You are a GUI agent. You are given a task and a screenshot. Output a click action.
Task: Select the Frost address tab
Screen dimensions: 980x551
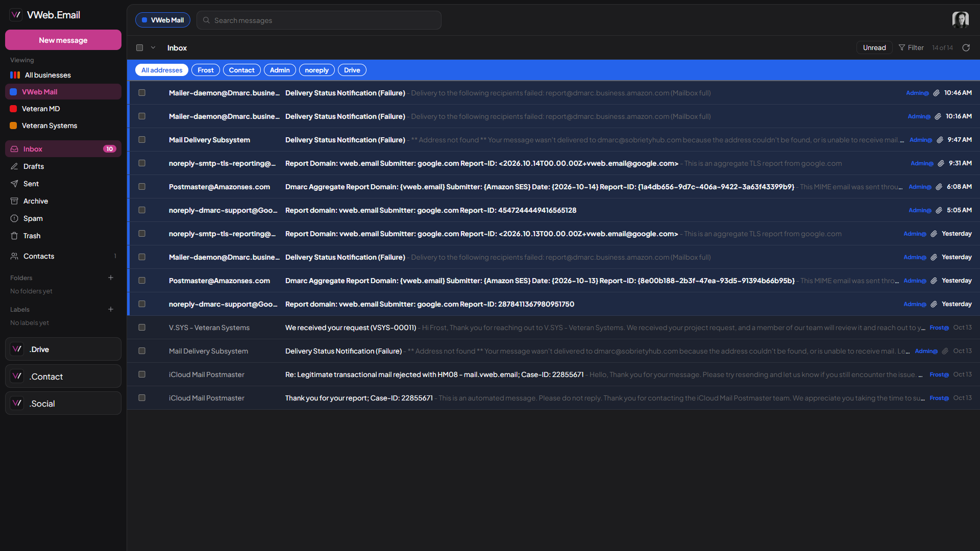click(206, 70)
